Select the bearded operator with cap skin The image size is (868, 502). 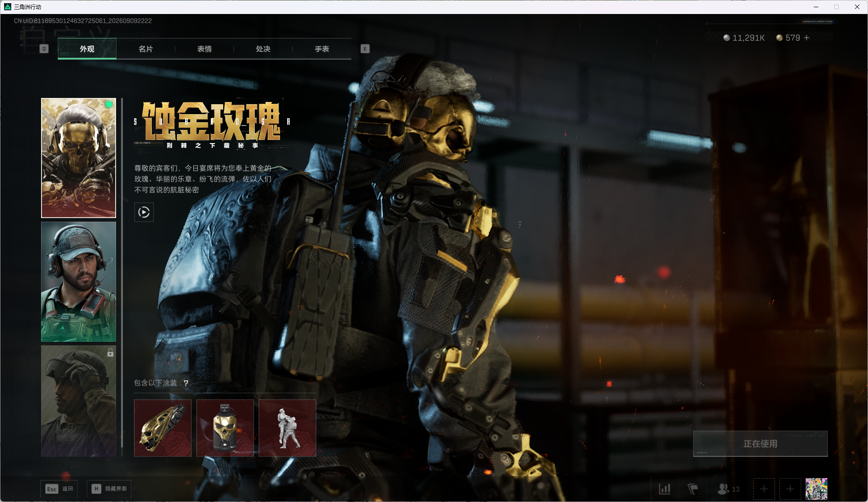point(79,282)
